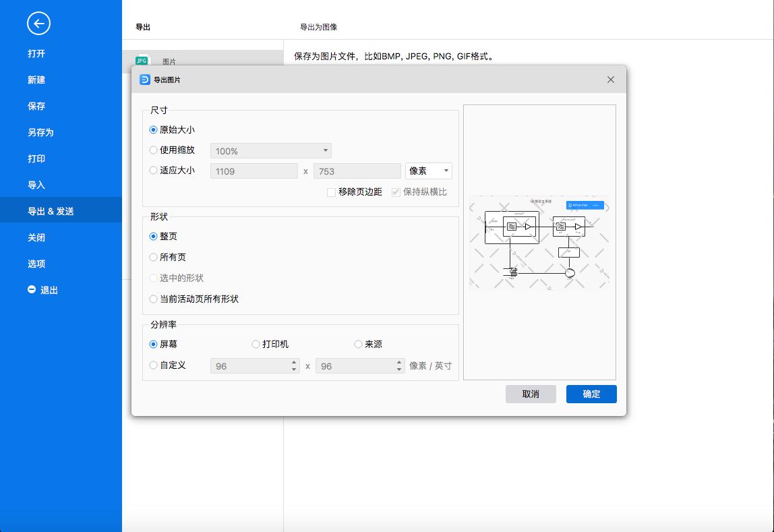774x532 pixels.
Task: Click the Edraw logo in the dialog title
Action: [x=145, y=80]
